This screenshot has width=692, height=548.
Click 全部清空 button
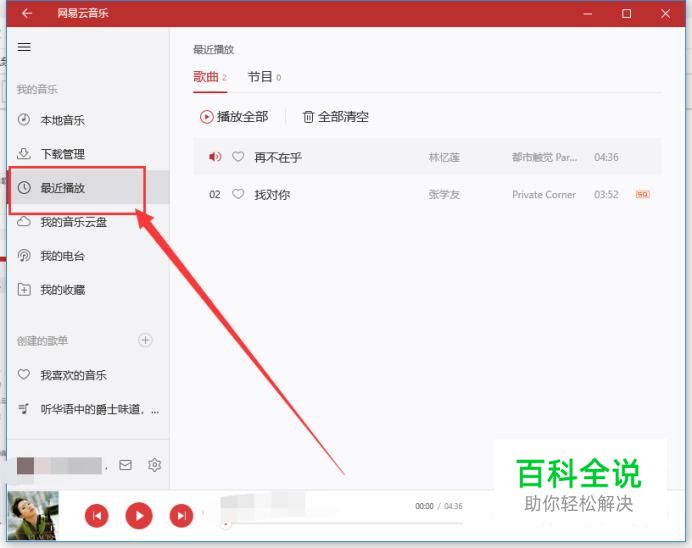[336, 117]
